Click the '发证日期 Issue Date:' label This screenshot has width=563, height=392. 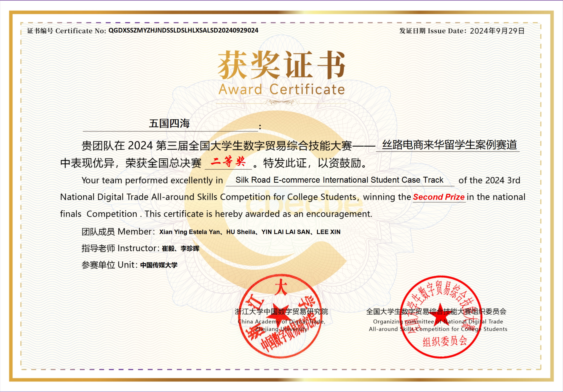433,31
